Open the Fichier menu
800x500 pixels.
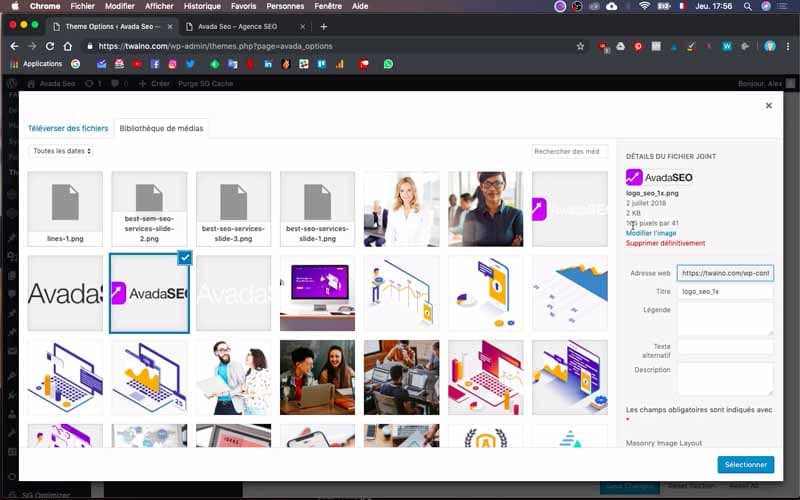click(x=82, y=6)
